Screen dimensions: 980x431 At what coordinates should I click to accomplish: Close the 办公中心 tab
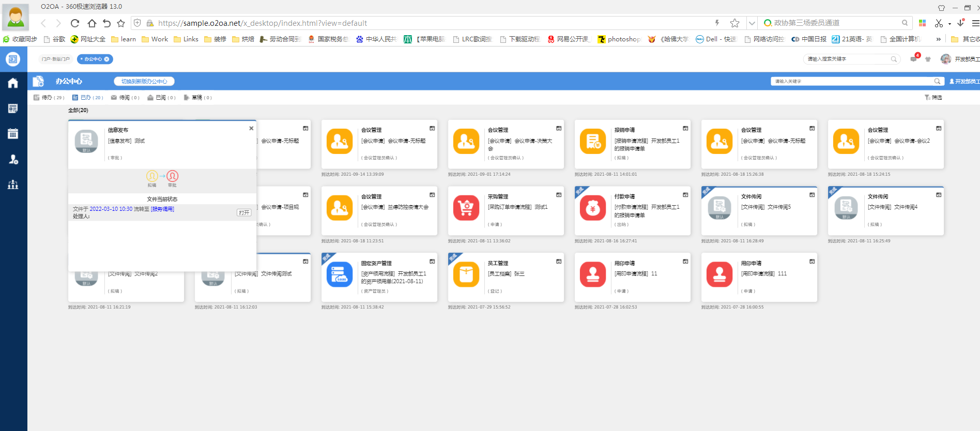pos(107,59)
